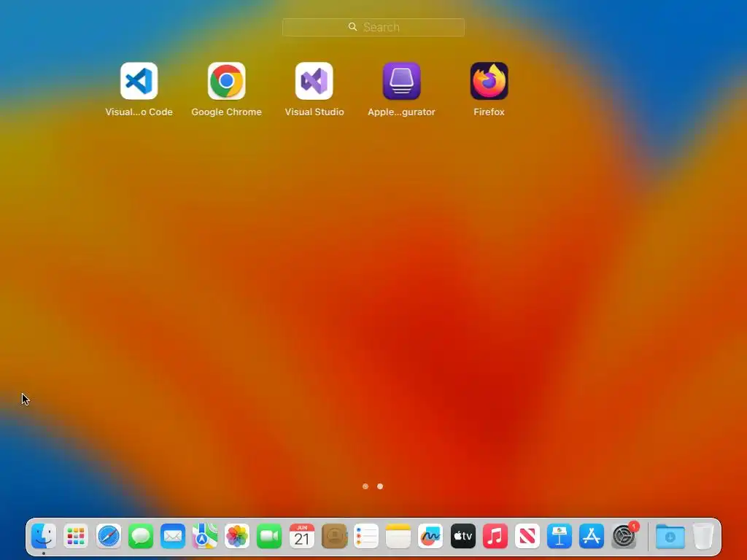Open Safari from the Dock
The width and height of the screenshot is (747, 560).
tap(108, 536)
